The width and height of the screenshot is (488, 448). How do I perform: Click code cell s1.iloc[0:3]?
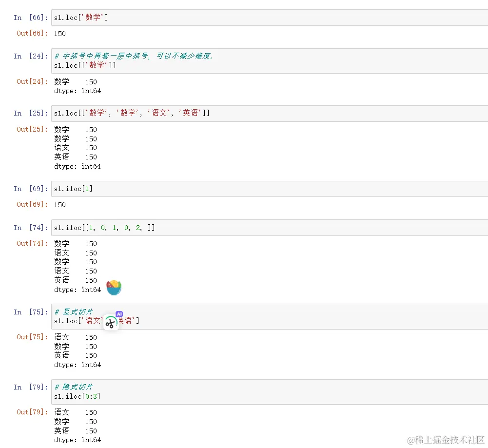click(270, 392)
